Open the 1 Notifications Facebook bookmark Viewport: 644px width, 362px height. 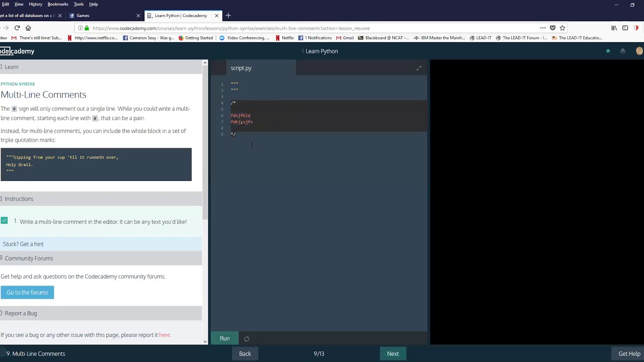pos(315,38)
